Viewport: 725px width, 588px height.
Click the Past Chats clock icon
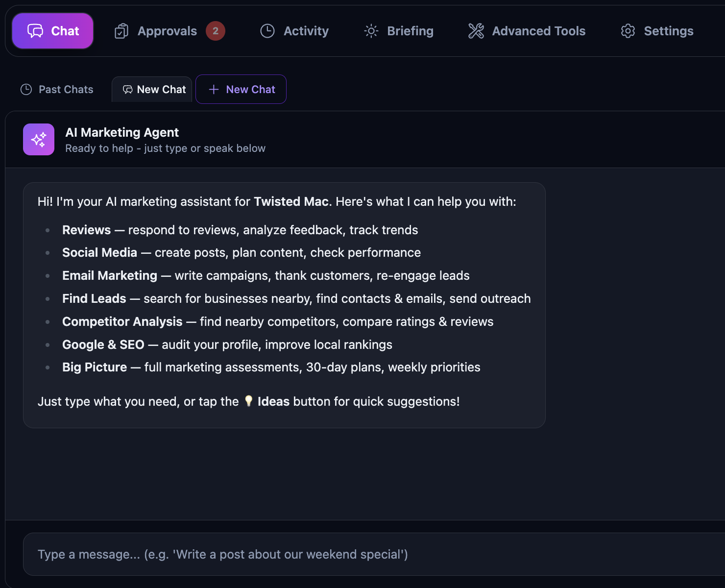tap(26, 89)
